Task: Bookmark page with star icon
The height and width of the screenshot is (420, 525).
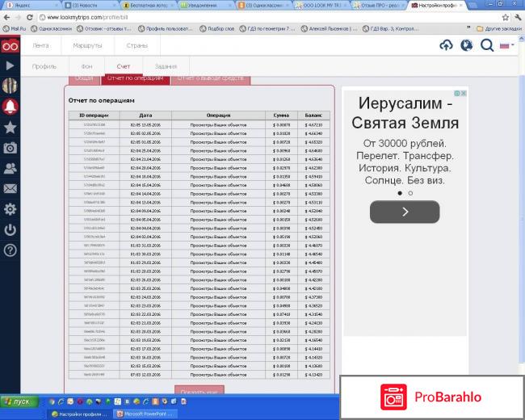Action: click(x=506, y=18)
